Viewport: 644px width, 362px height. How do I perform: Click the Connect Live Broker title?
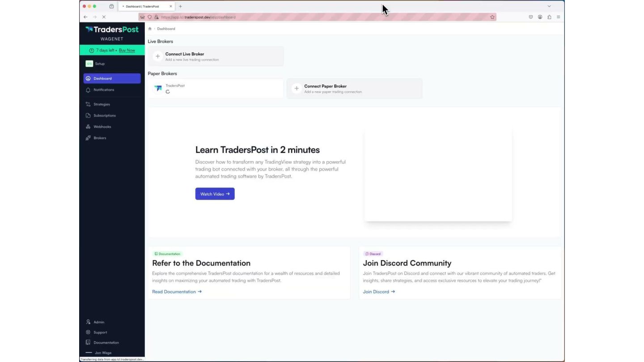pos(185,54)
